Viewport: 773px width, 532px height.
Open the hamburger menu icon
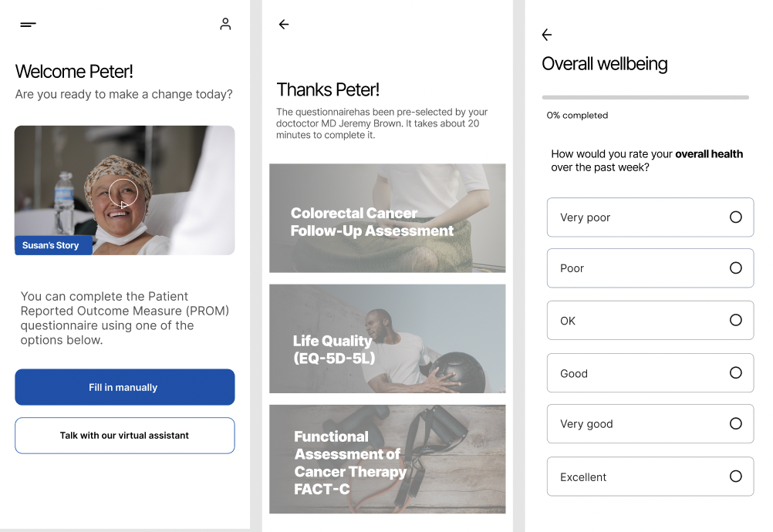click(28, 24)
